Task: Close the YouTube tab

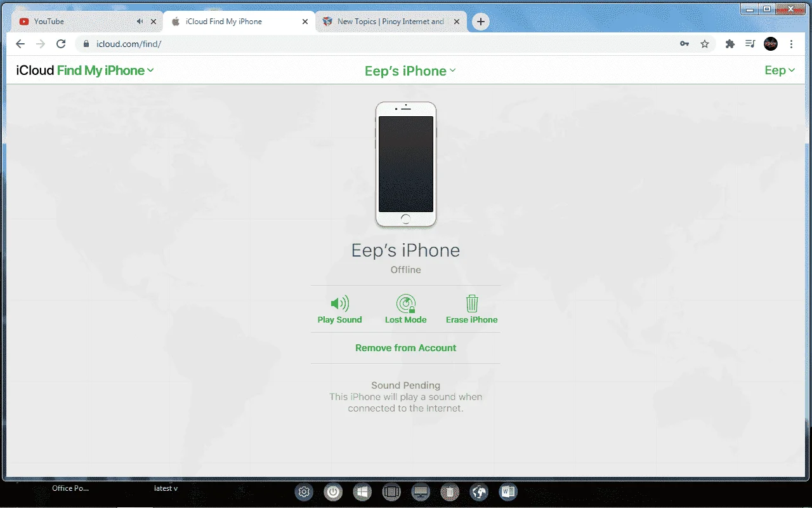Action: (154, 22)
